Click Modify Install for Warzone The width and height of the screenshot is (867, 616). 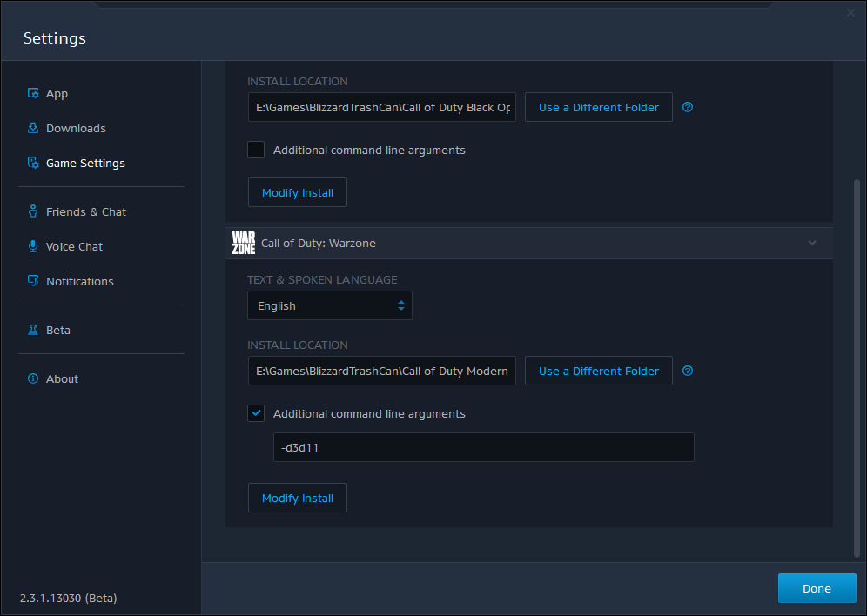(298, 498)
